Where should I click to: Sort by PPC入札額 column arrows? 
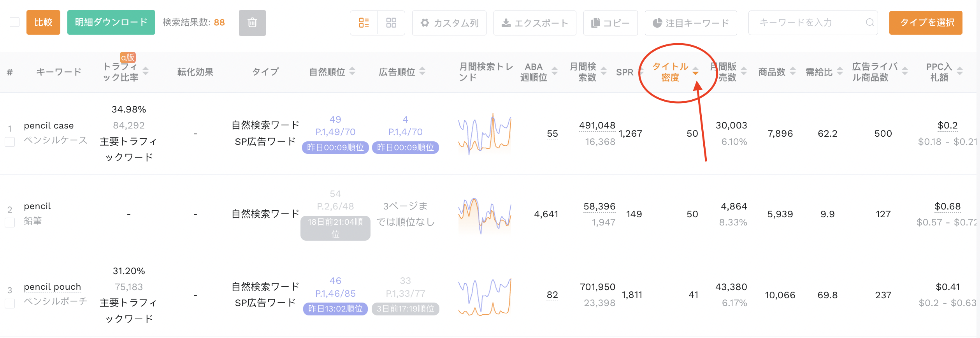coord(960,72)
